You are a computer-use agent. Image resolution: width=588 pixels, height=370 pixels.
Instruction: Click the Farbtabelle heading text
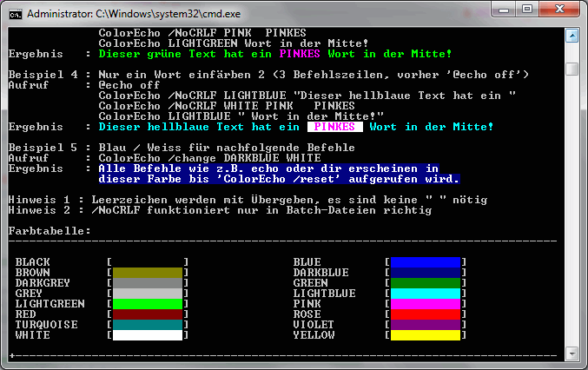(49, 231)
